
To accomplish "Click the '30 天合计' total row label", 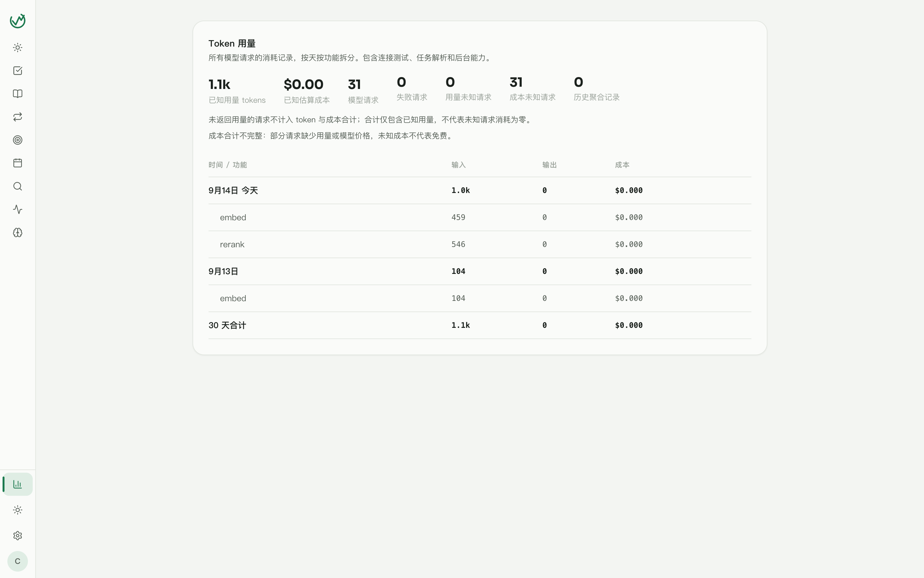I will click(x=227, y=325).
